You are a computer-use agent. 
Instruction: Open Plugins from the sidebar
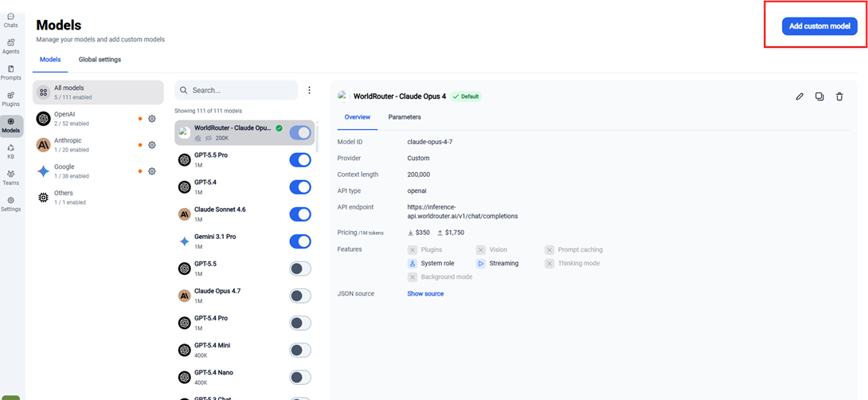click(x=10, y=99)
